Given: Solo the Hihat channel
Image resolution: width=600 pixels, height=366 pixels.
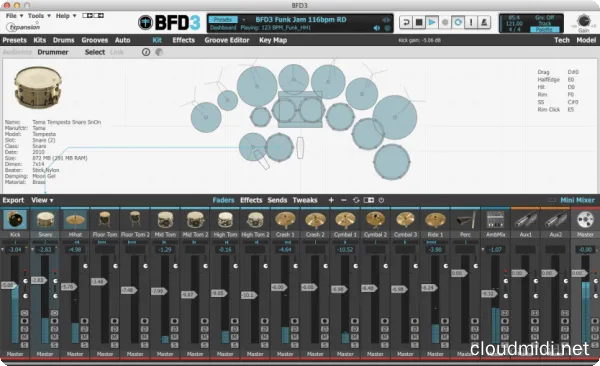Looking at the screenshot, I should pyautogui.click(x=85, y=345).
